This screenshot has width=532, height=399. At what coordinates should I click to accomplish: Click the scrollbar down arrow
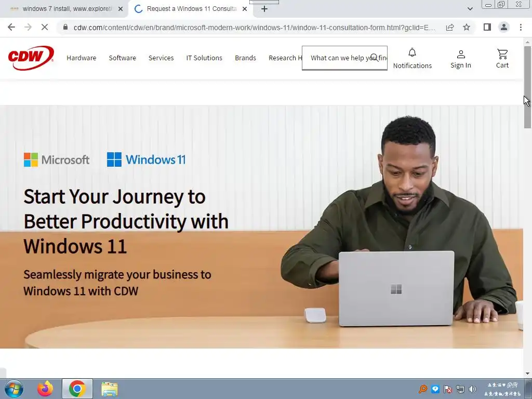point(528,374)
